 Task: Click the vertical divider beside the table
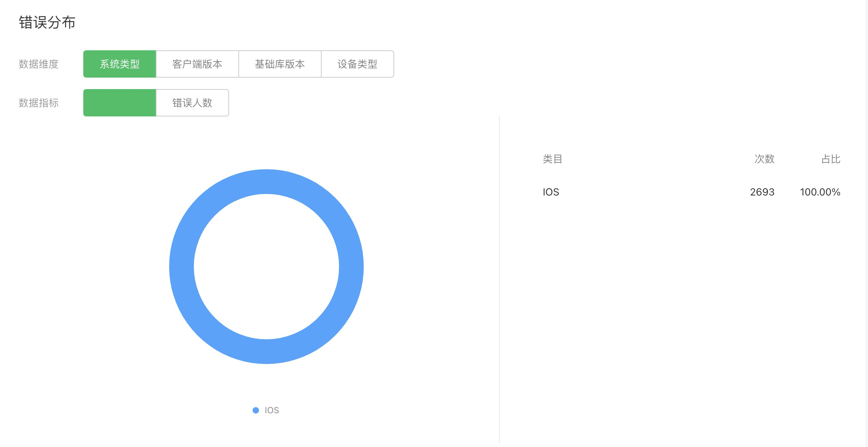click(x=499, y=280)
